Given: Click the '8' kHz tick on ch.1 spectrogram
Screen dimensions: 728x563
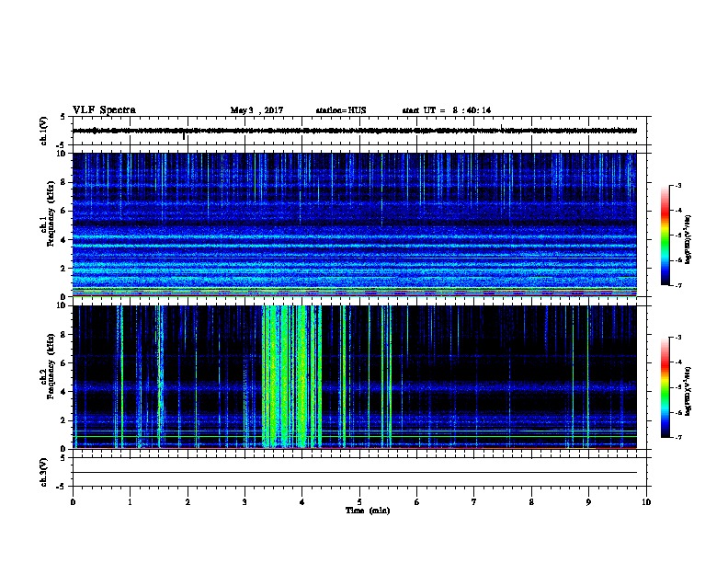Looking at the screenshot, I should point(63,182).
